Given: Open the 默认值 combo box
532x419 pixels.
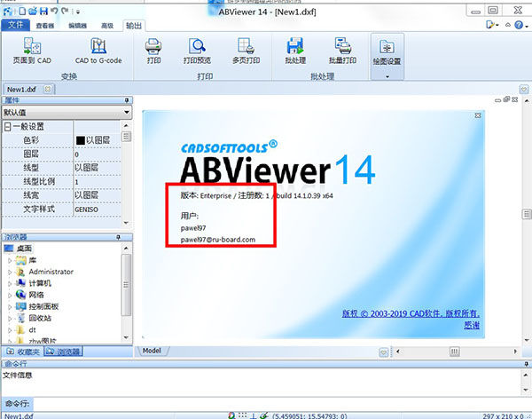Looking at the screenshot, I should pyautogui.click(x=66, y=112).
